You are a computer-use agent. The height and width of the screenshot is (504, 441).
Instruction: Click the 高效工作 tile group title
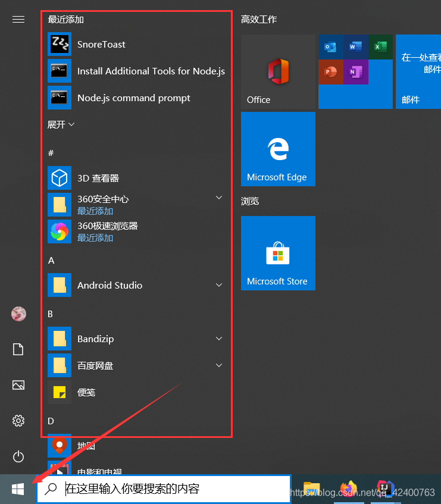tap(259, 19)
